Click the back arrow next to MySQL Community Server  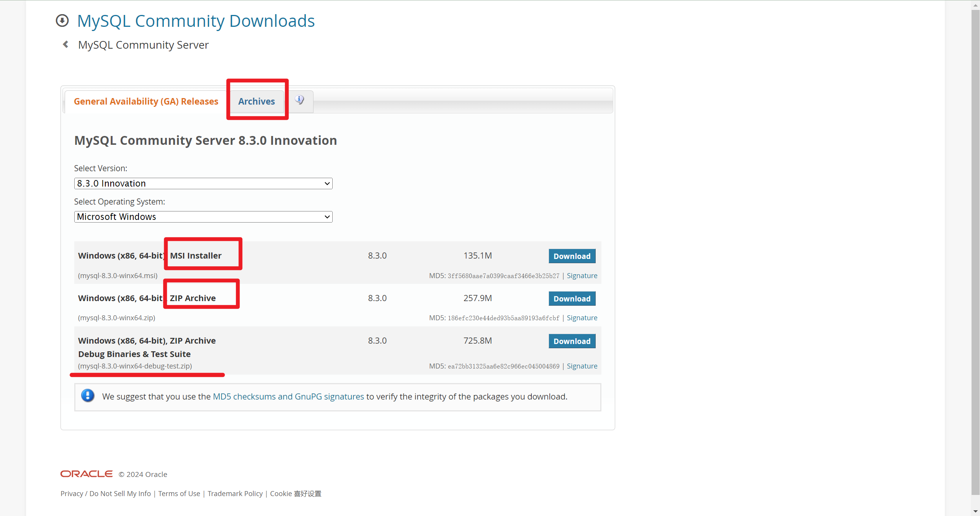pos(66,45)
